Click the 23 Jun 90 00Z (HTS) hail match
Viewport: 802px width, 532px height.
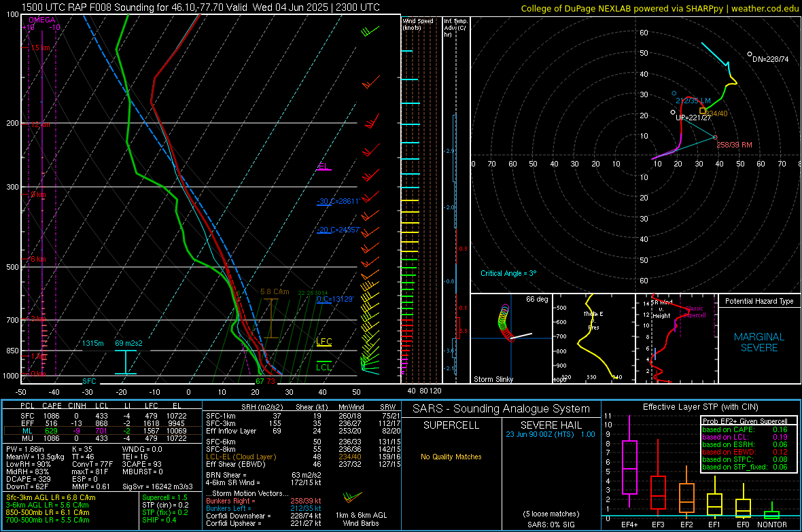(551, 434)
